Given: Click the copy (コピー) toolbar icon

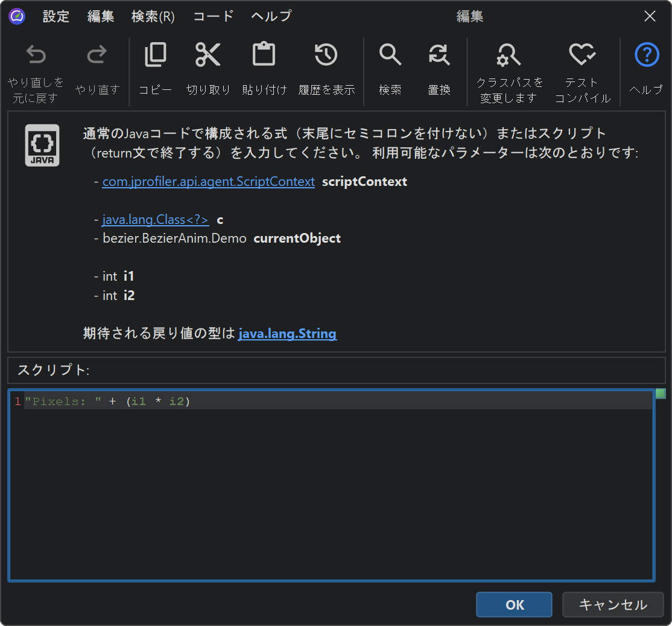Looking at the screenshot, I should click(x=155, y=56).
